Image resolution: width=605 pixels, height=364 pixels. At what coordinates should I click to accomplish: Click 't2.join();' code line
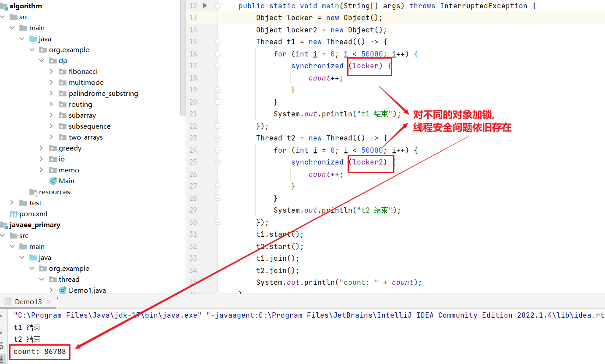coord(278,270)
